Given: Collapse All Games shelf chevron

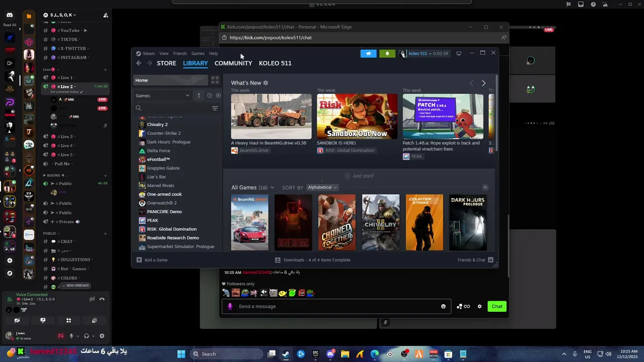Looking at the screenshot, I should point(485,188).
